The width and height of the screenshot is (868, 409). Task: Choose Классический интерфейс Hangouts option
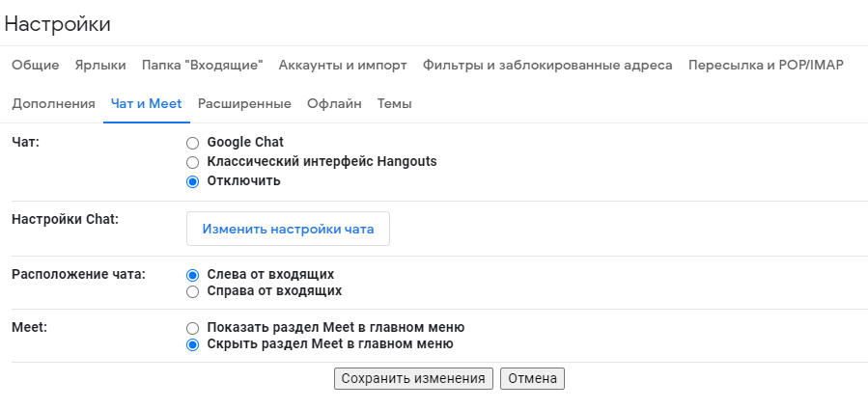click(x=193, y=162)
